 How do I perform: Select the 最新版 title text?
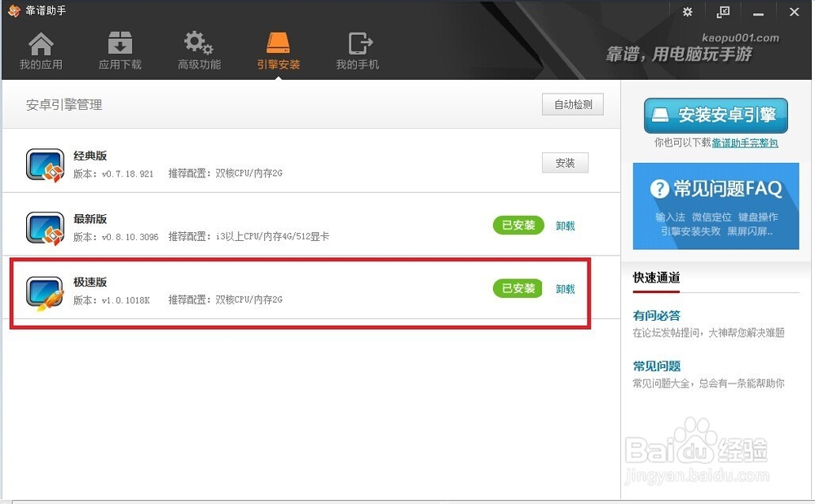90,219
